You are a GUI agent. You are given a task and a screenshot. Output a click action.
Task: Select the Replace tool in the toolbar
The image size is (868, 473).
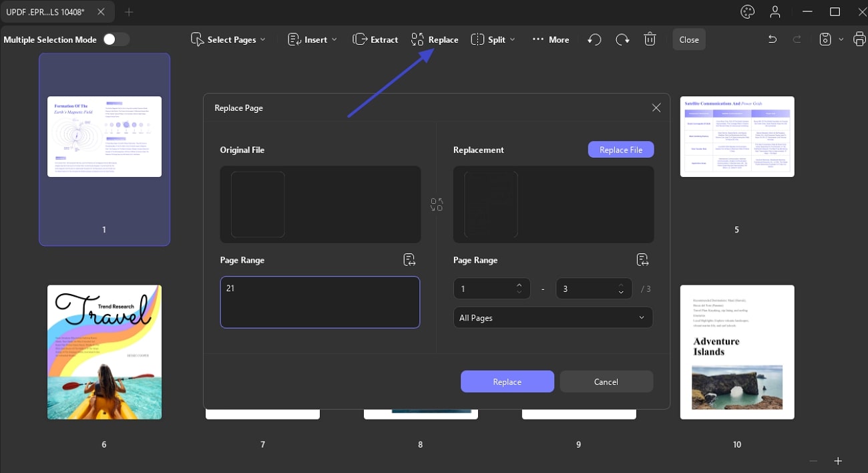[x=435, y=39]
